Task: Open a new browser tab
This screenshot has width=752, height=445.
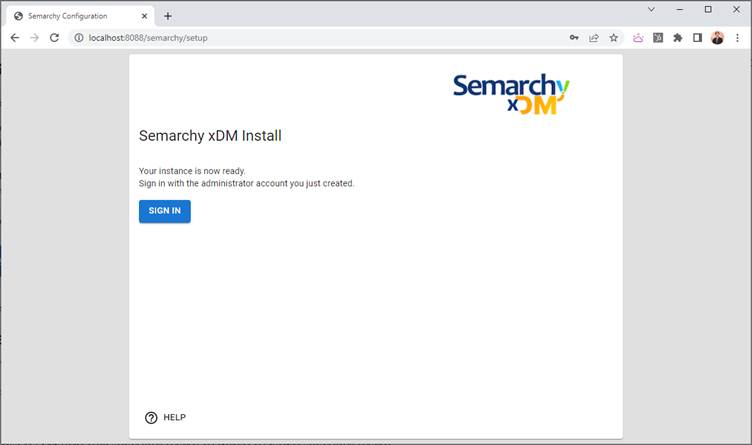Action: (x=168, y=16)
